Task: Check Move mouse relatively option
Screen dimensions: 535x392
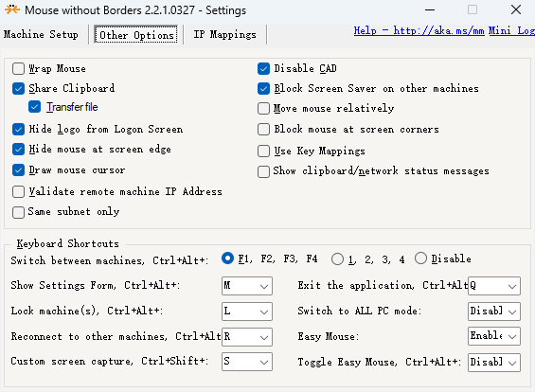Action: pyautogui.click(x=263, y=109)
